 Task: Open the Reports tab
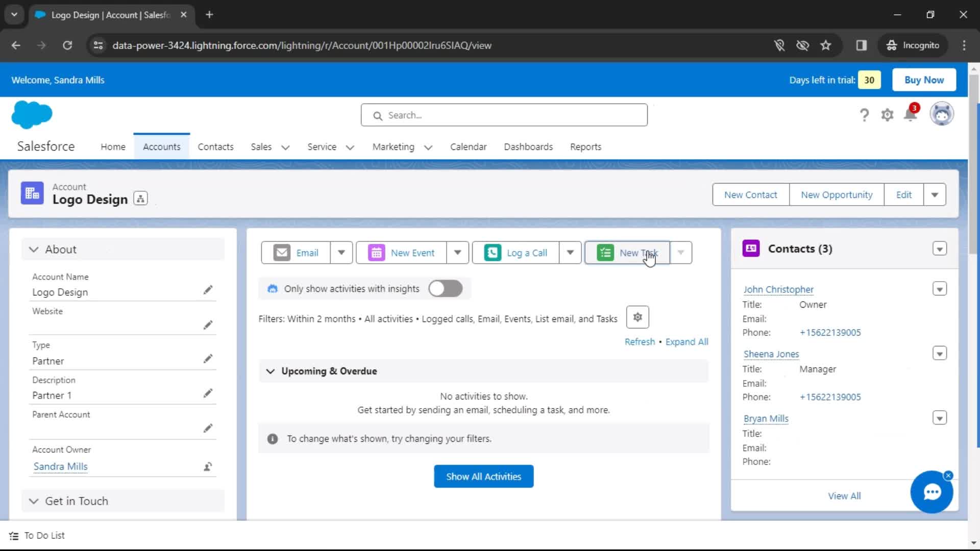point(585,147)
